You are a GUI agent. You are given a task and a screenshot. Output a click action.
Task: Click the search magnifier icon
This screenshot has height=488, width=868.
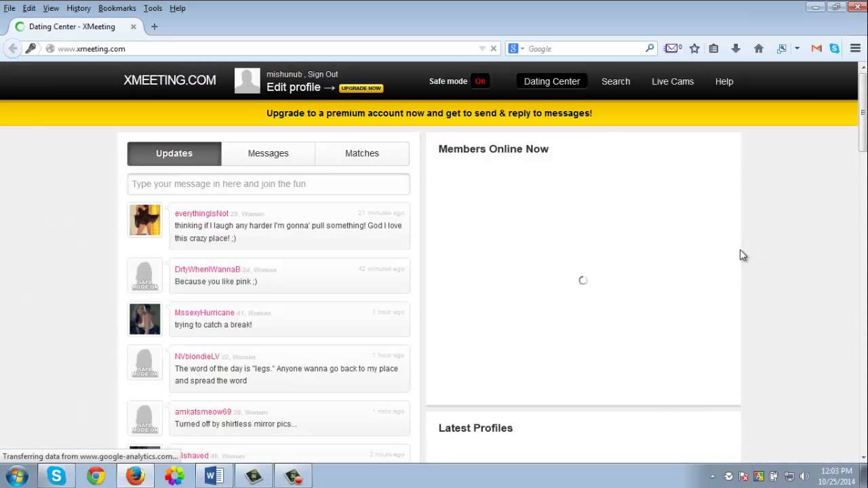click(x=650, y=48)
